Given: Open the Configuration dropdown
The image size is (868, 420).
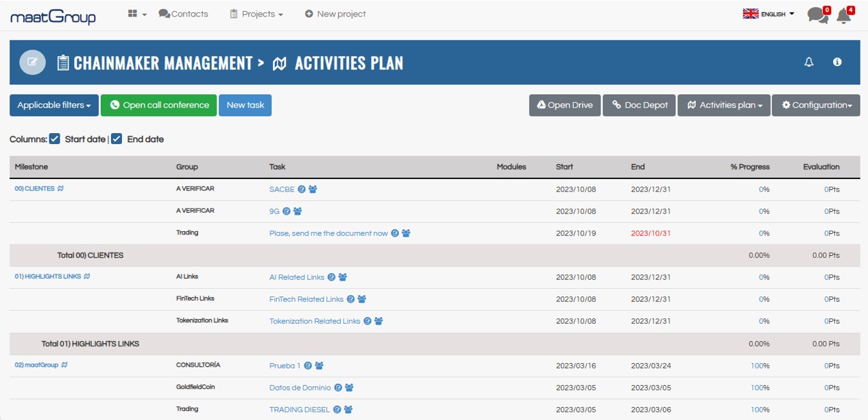Looking at the screenshot, I should coord(816,105).
